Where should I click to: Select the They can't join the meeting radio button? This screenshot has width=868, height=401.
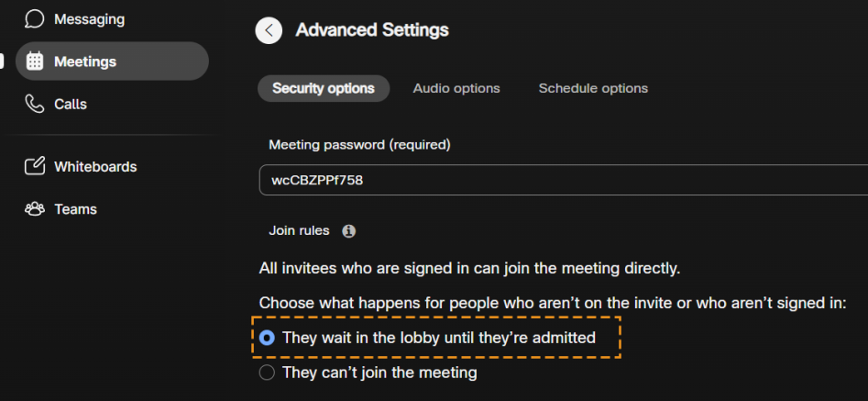pos(267,373)
